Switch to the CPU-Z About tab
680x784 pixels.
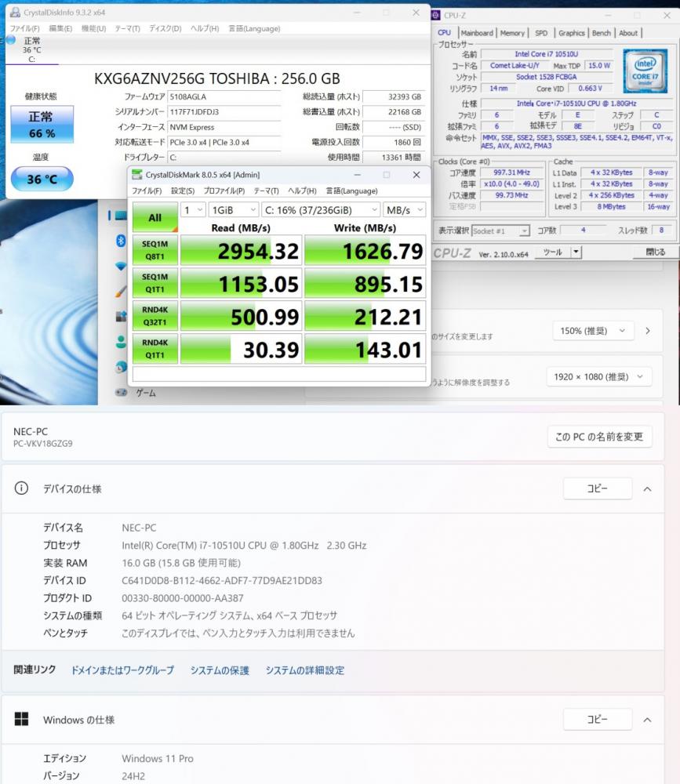coord(628,33)
